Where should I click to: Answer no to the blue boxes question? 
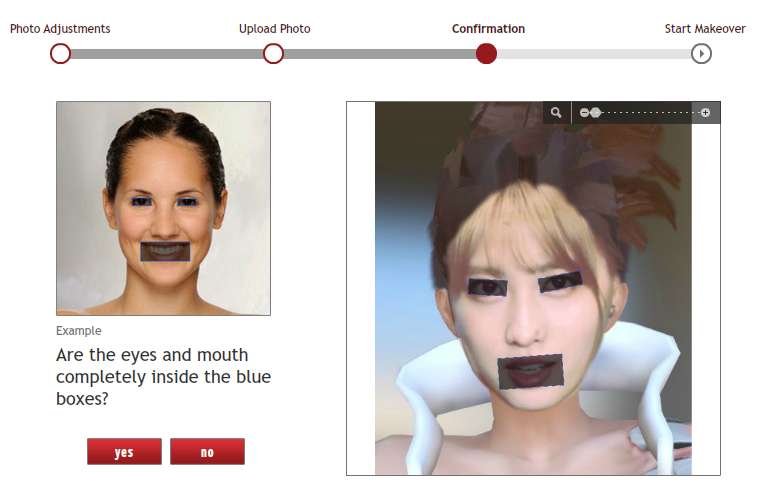click(207, 452)
